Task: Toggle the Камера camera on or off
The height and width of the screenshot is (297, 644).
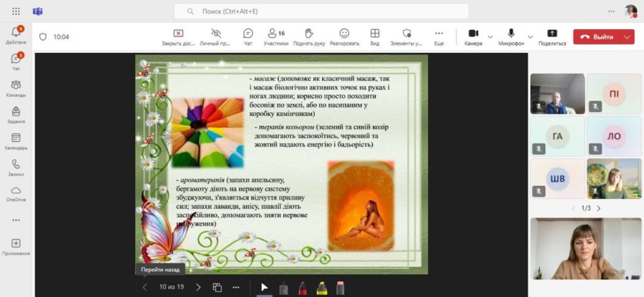Action: point(473,36)
